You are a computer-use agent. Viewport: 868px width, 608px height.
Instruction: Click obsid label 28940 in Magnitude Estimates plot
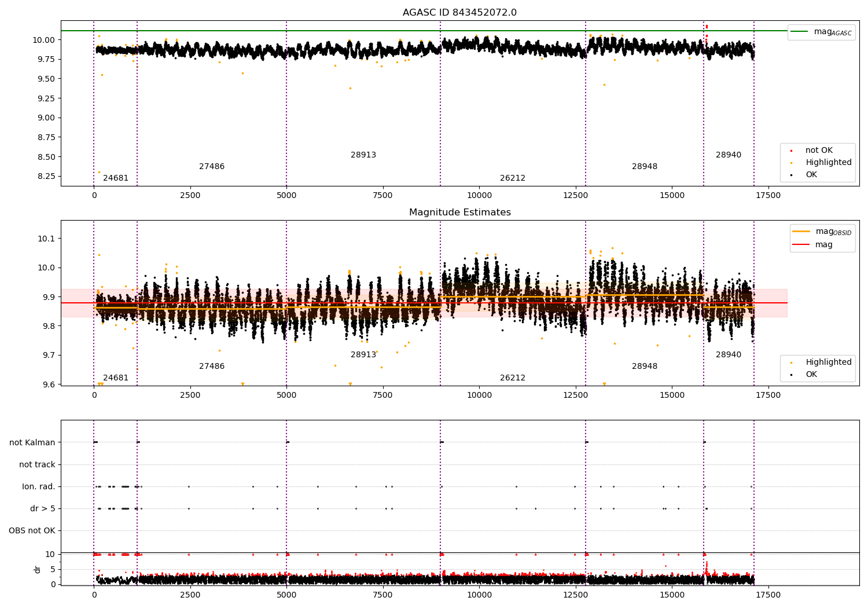pyautogui.click(x=729, y=355)
